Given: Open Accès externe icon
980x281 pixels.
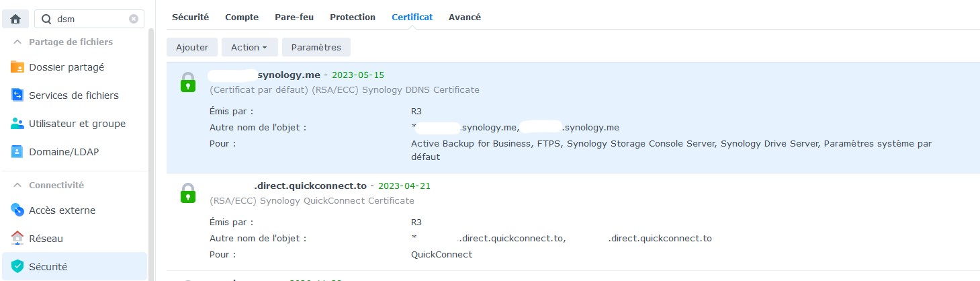Looking at the screenshot, I should 17,210.
